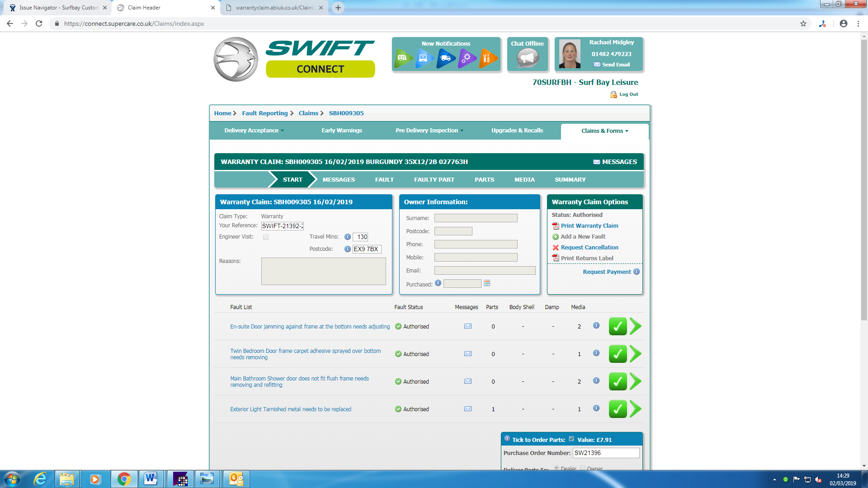Screen dimensions: 868x488
Task: Expand the Delivery Acceptance menu
Action: [254, 131]
